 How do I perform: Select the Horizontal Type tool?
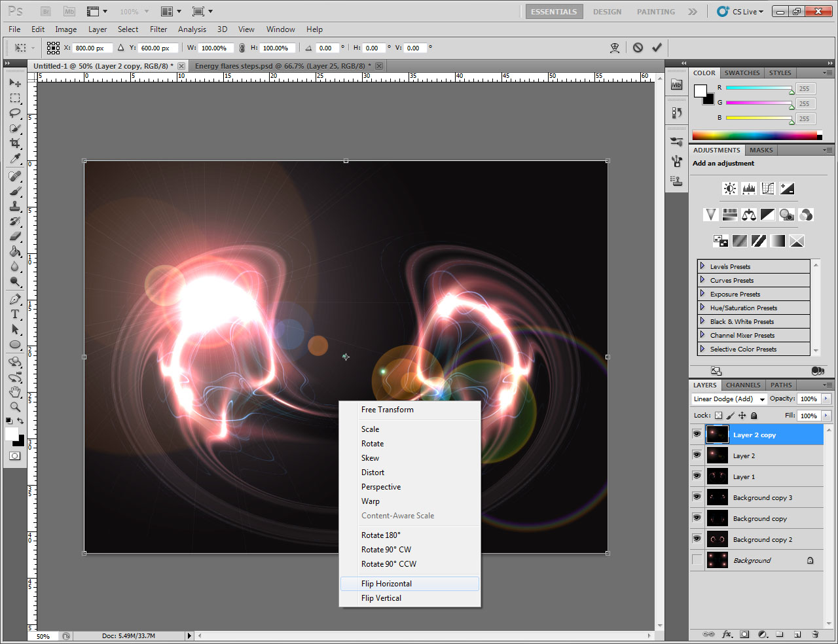(15, 314)
